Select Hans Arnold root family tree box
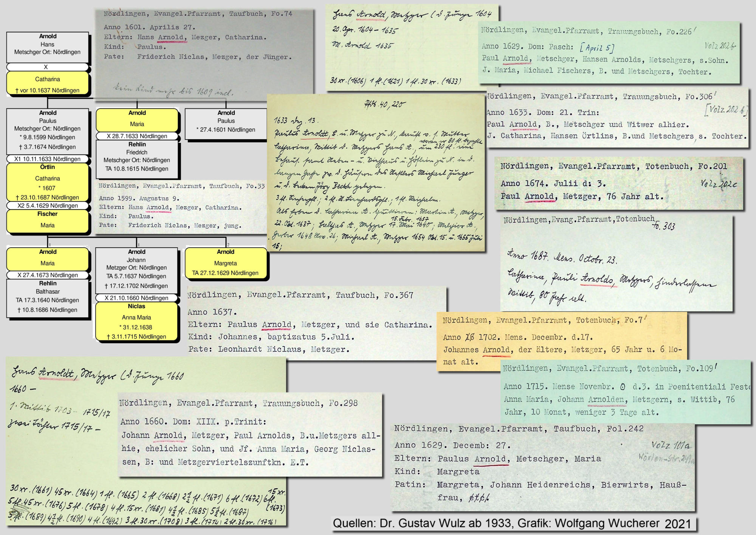The height and width of the screenshot is (535, 756). [x=47, y=47]
